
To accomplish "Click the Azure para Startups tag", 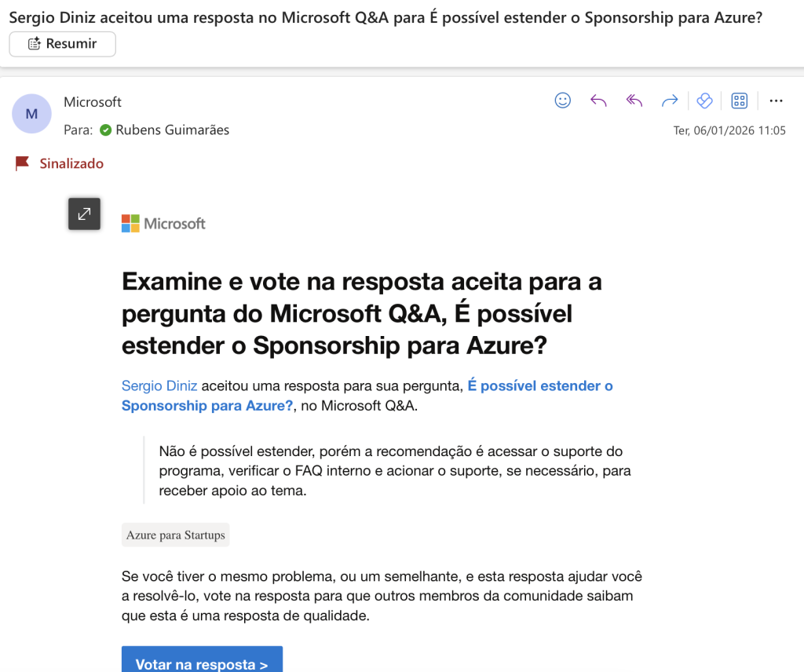I will [176, 535].
